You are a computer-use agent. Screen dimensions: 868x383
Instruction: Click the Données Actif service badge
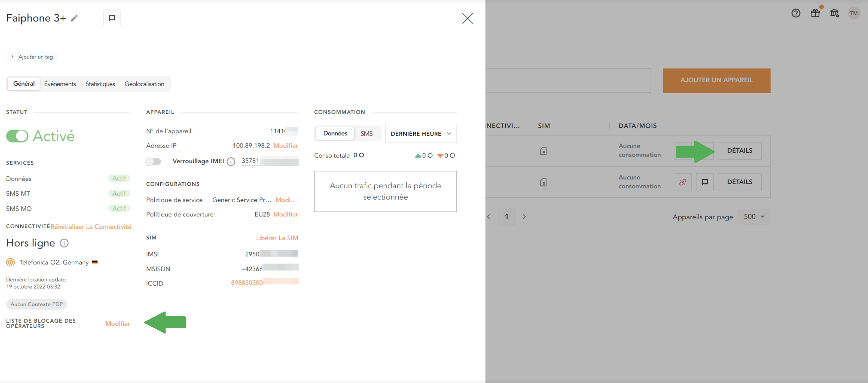coord(119,178)
